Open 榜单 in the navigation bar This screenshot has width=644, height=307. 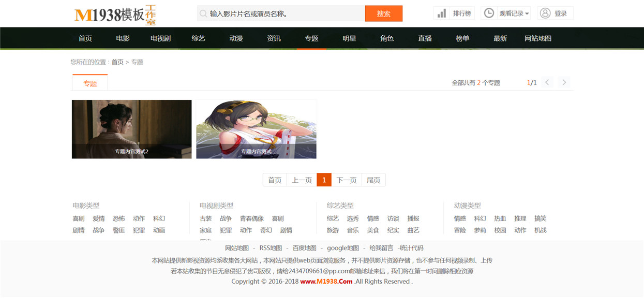tap(463, 38)
